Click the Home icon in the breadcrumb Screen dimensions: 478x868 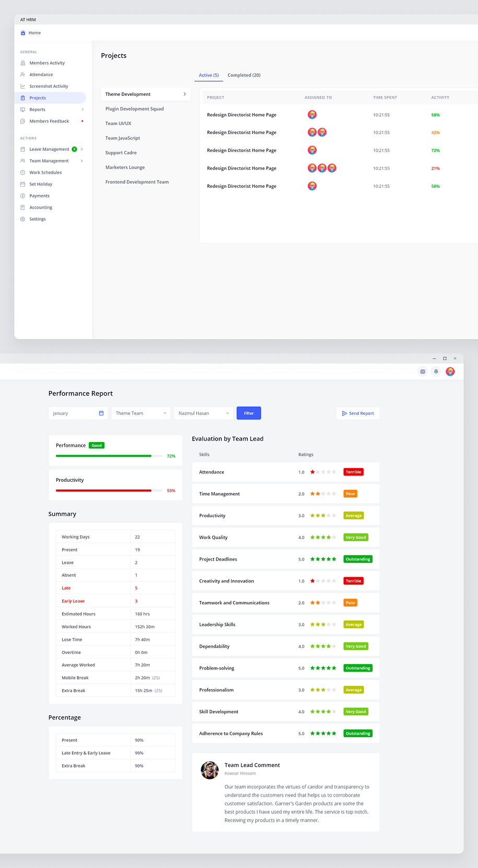23,33
